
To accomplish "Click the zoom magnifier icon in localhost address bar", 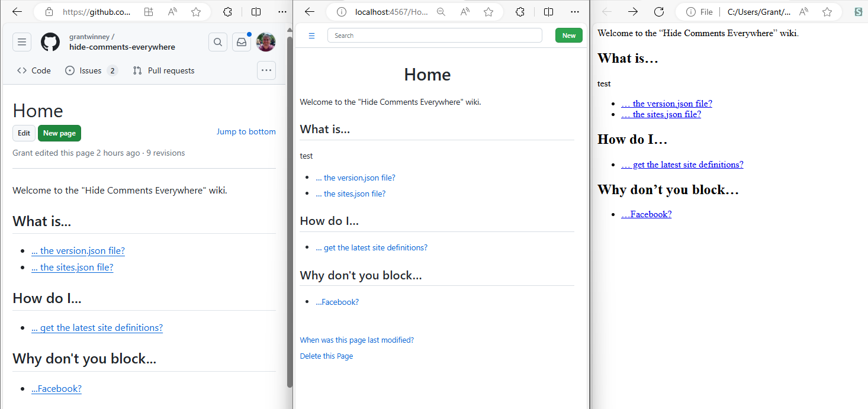I will tap(441, 12).
